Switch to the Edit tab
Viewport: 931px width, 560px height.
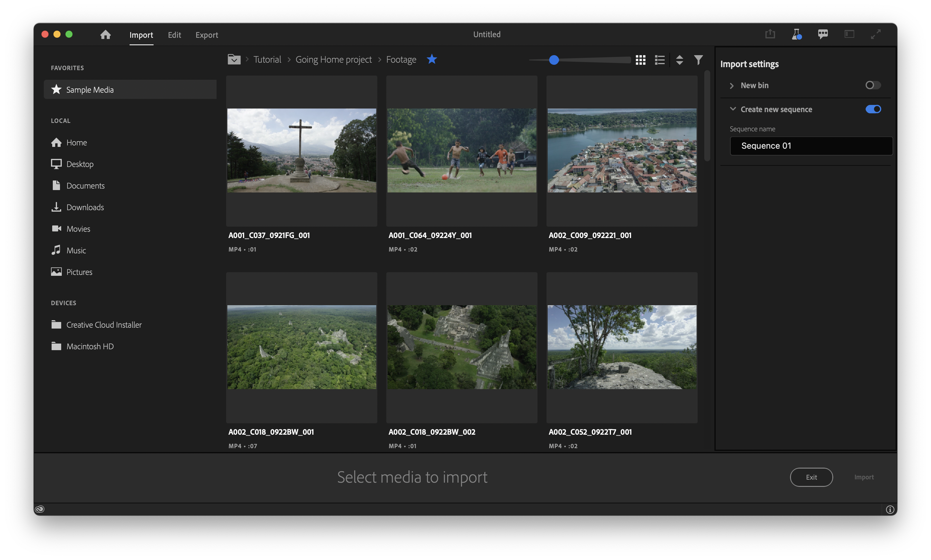174,35
